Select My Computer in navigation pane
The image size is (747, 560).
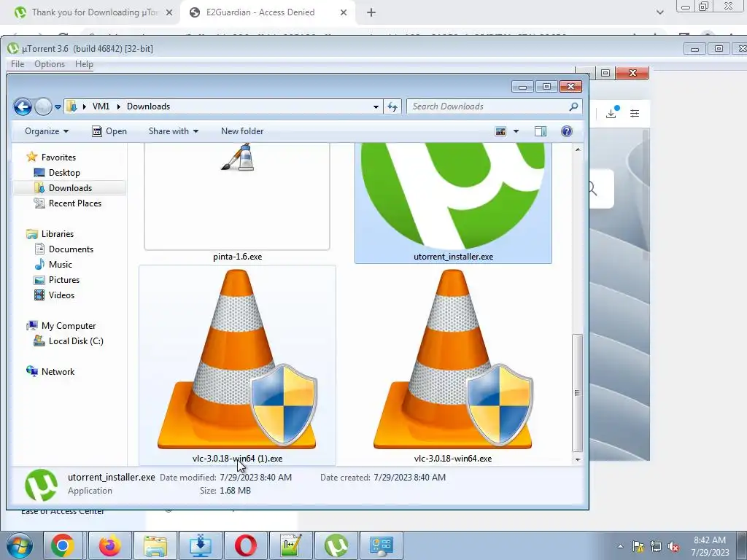click(68, 326)
